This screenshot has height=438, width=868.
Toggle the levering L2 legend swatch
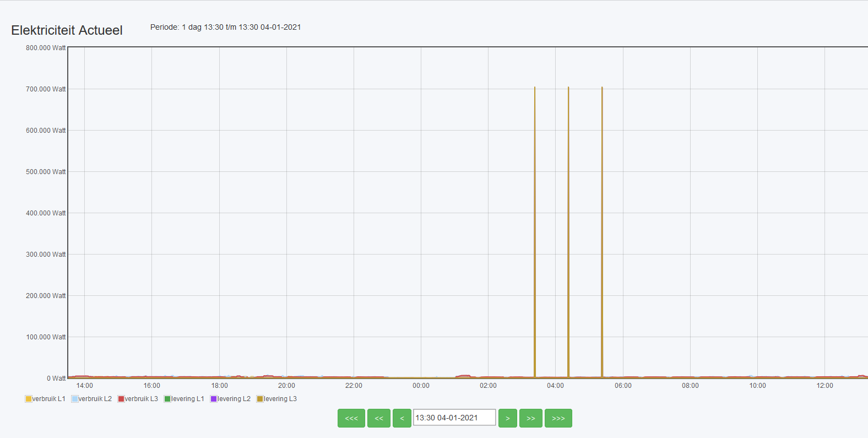pos(214,399)
